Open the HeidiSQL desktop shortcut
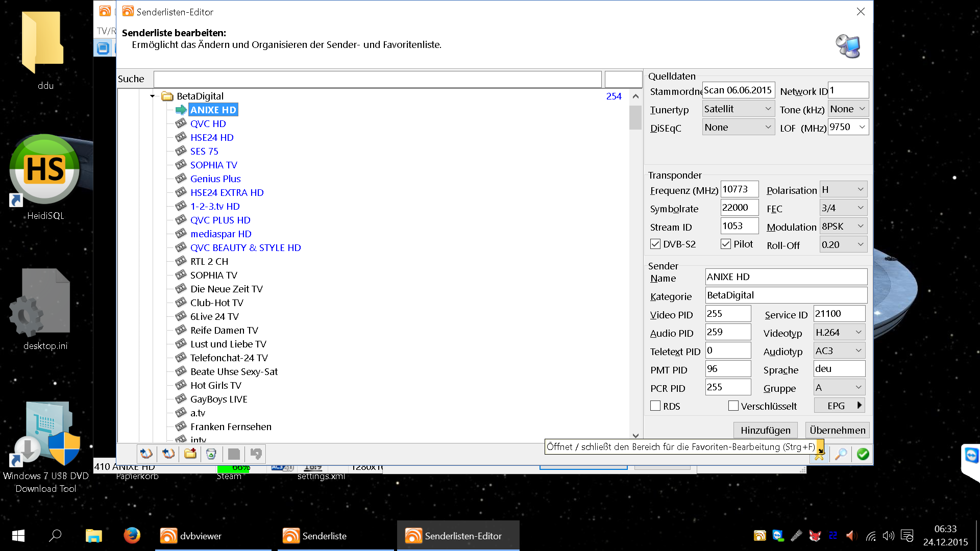The image size is (980, 551). click(45, 177)
